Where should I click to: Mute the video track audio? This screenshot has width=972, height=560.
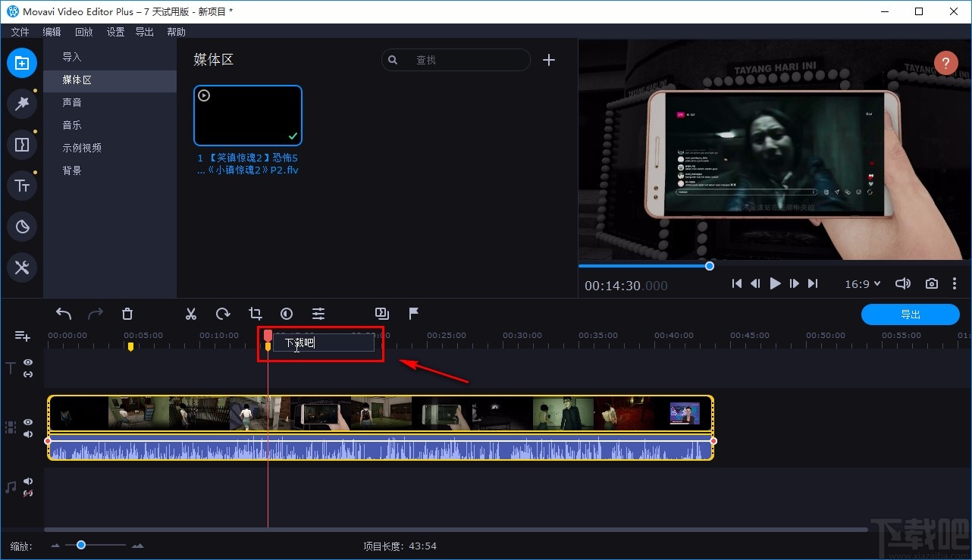(28, 434)
